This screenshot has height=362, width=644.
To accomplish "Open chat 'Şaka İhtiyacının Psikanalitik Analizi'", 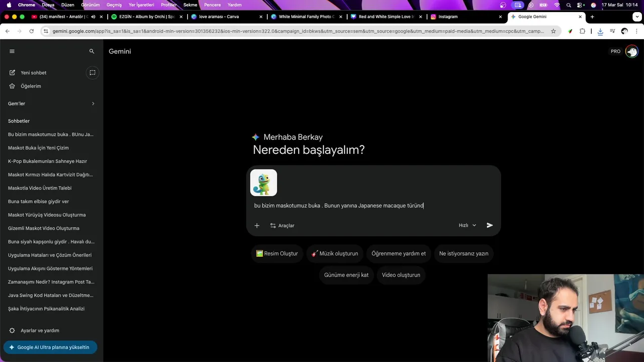I will [46, 309].
